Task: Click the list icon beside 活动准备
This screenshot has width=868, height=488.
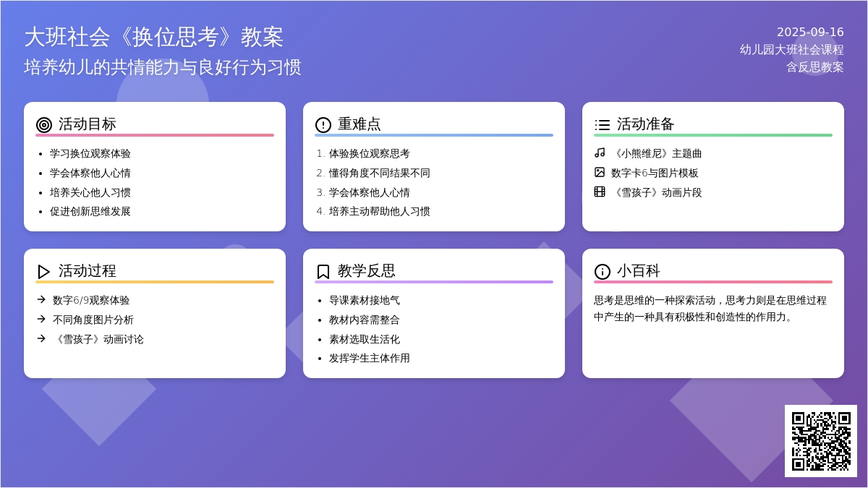Action: pyautogui.click(x=603, y=125)
